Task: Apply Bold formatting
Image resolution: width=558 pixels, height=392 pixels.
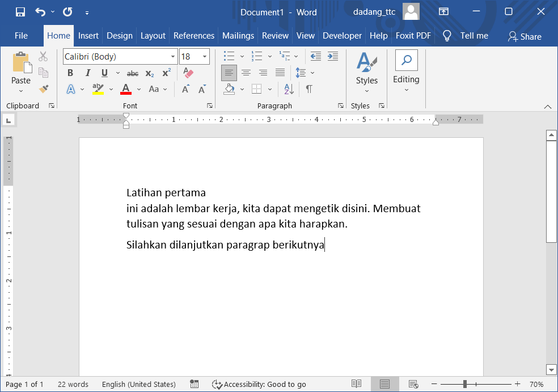Action: (x=70, y=73)
